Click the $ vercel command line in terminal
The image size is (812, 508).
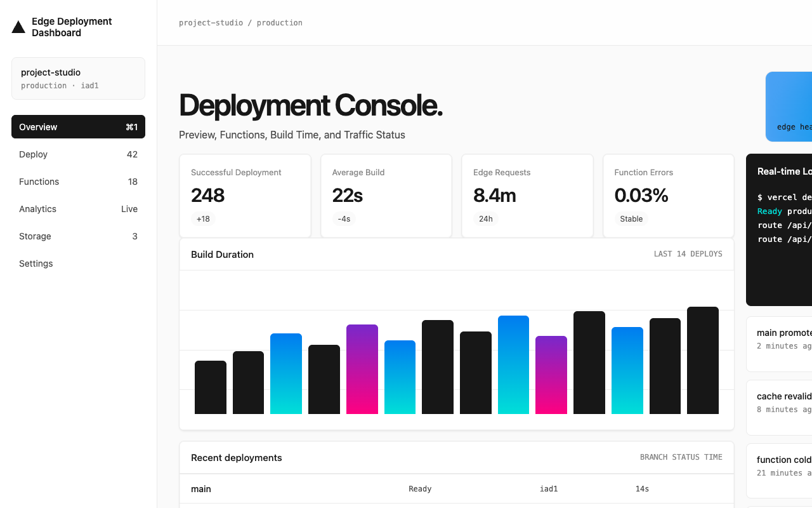tap(785, 197)
